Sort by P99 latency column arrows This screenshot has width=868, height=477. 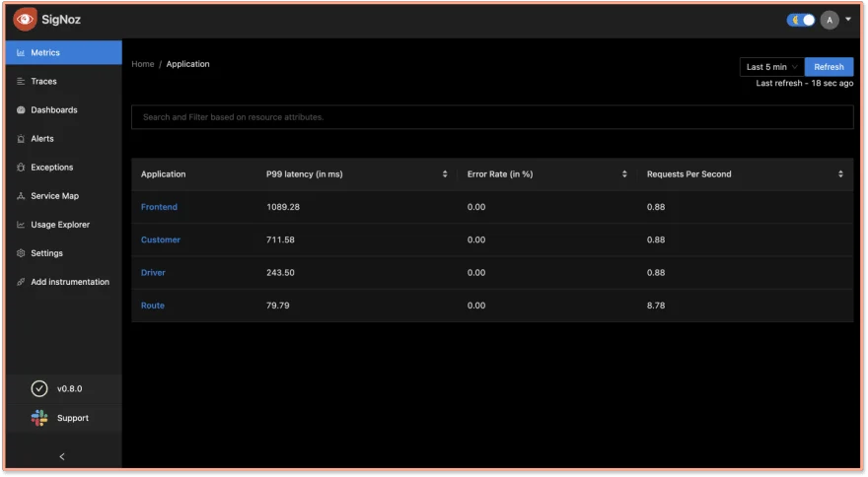445,174
